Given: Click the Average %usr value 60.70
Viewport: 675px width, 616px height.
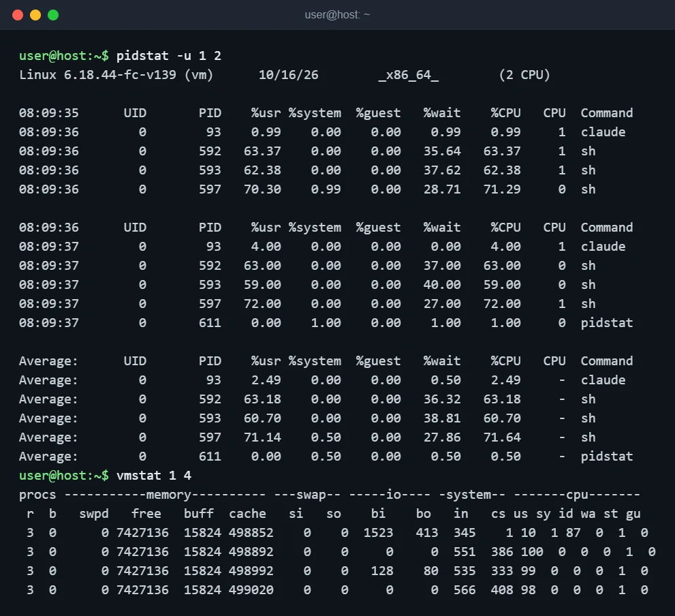Looking at the screenshot, I should coord(262,418).
